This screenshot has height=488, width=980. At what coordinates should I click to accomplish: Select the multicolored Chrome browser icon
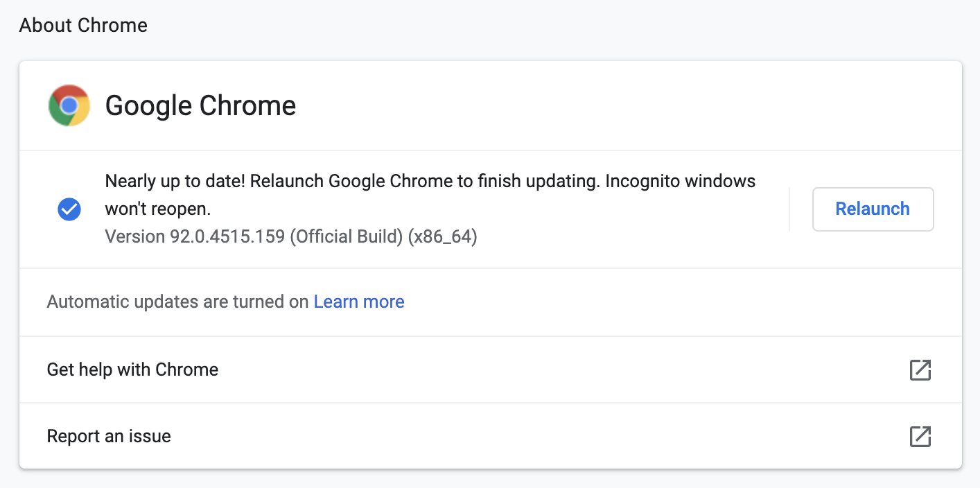coord(69,105)
